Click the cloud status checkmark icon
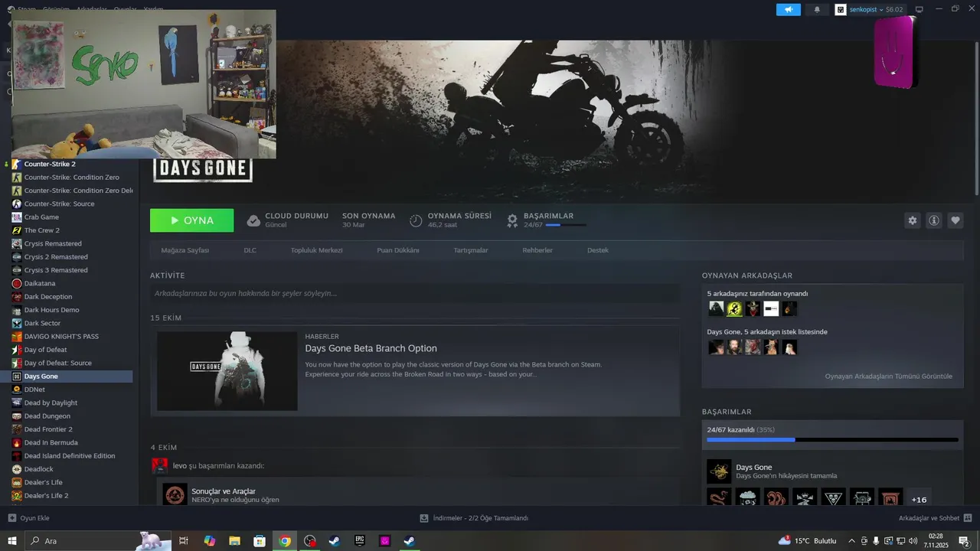Screen dimensions: 980x551 pyautogui.click(x=253, y=220)
